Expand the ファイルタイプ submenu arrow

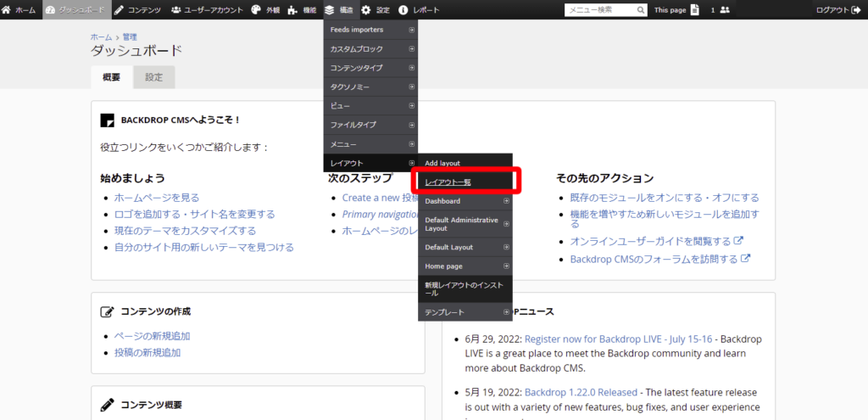coord(411,125)
